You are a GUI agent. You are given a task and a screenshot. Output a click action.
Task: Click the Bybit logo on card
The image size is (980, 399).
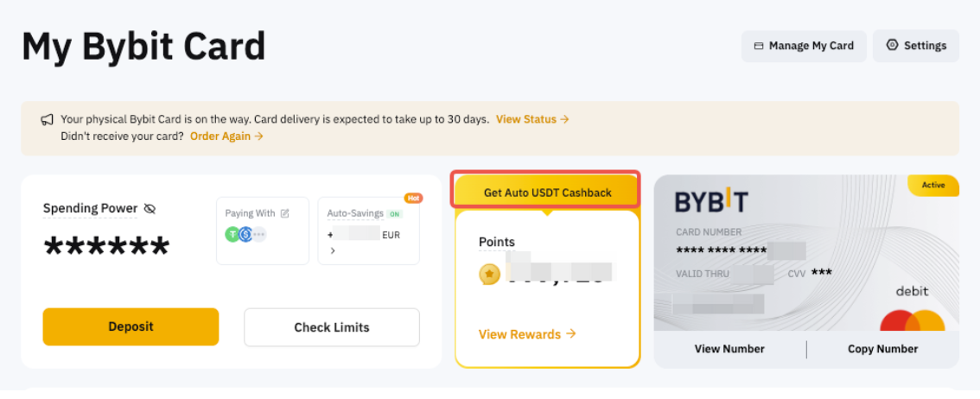(711, 202)
